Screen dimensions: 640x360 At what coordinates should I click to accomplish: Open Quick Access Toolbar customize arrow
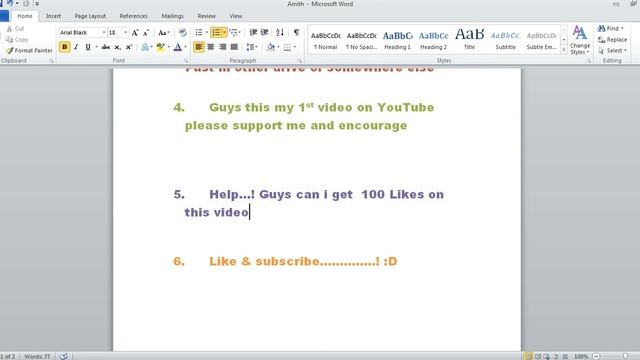(x=37, y=4)
